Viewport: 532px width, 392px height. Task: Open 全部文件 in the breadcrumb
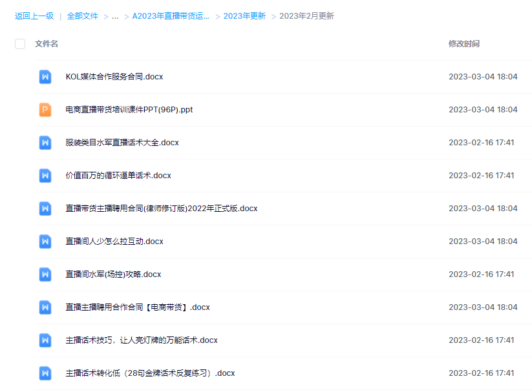click(83, 16)
